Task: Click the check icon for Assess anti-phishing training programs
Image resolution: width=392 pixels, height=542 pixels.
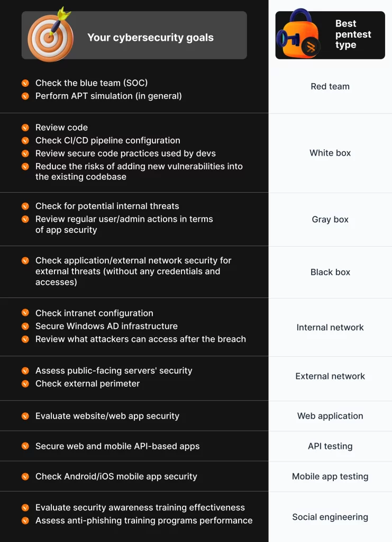Action: click(x=25, y=521)
